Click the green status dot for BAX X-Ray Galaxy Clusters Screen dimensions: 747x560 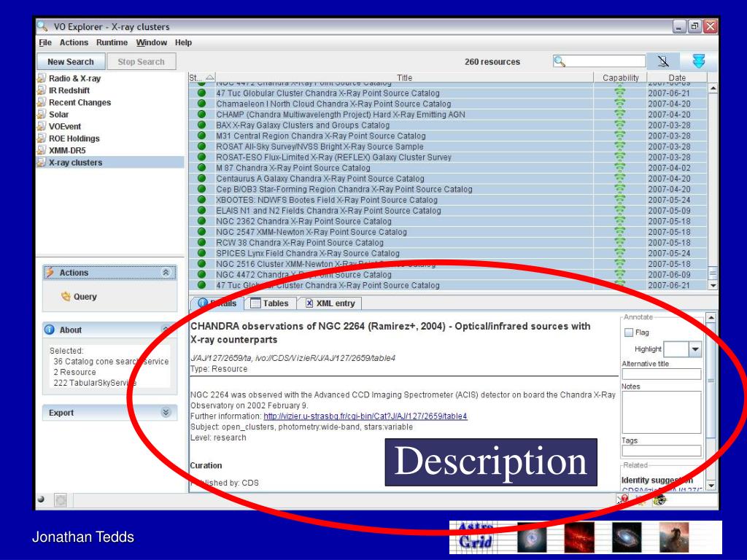[201, 125]
